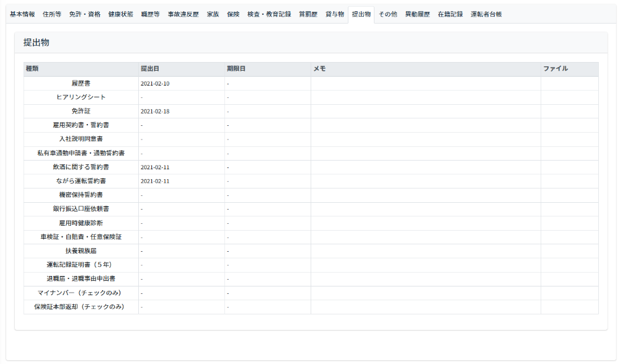Open the 運転者台帳 tab
Image resolution: width=620 pixels, height=364 pixels.
tap(486, 14)
